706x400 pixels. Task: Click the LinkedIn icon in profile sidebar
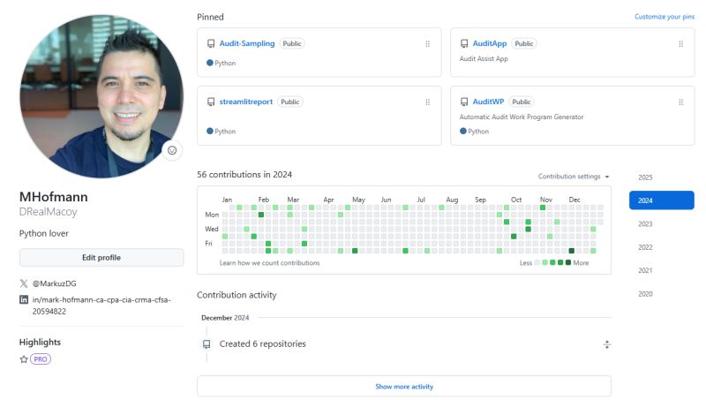tap(24, 299)
